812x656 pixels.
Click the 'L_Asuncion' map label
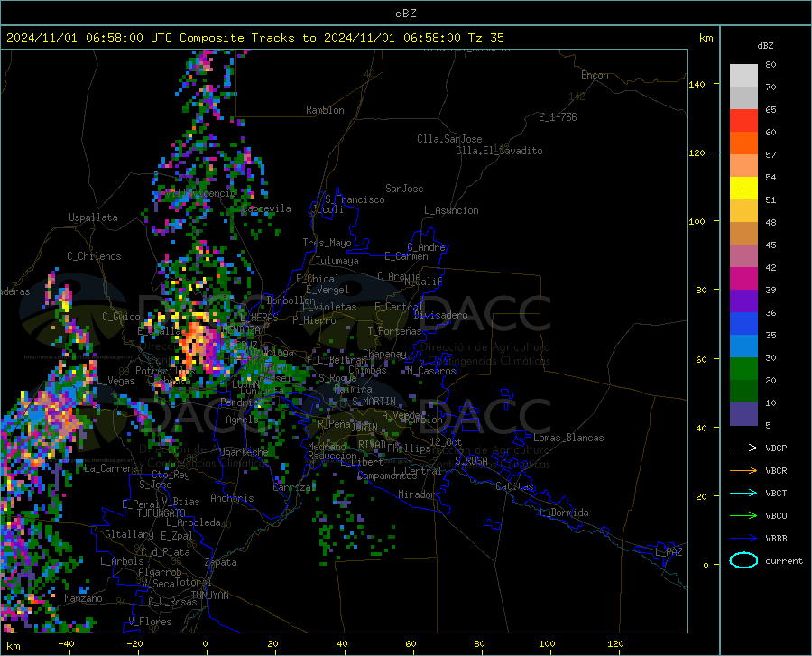[x=451, y=210]
